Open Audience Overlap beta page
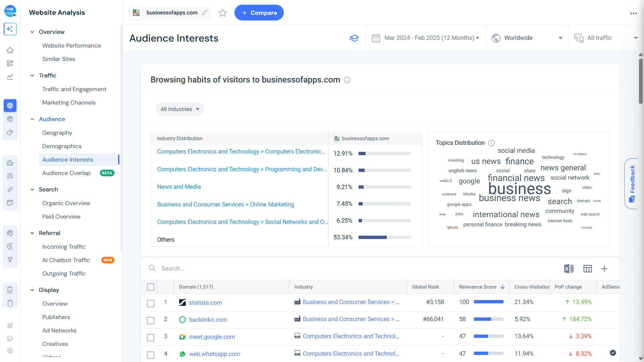644x362 pixels. 66,173
